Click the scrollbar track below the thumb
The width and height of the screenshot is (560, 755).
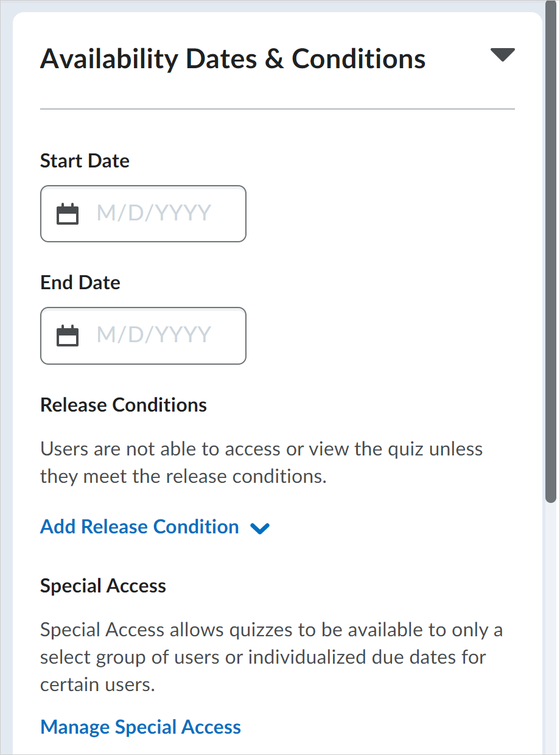pyautogui.click(x=551, y=627)
